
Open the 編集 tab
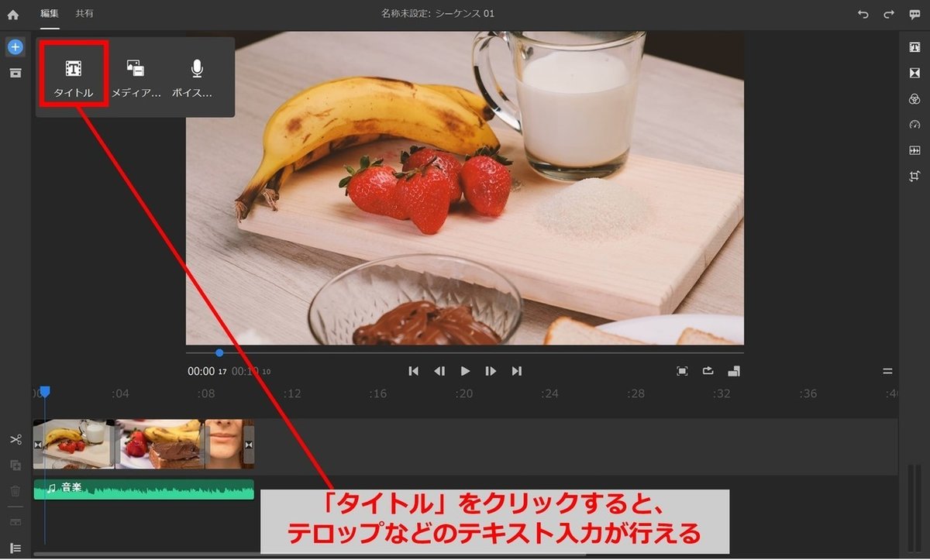click(x=50, y=14)
